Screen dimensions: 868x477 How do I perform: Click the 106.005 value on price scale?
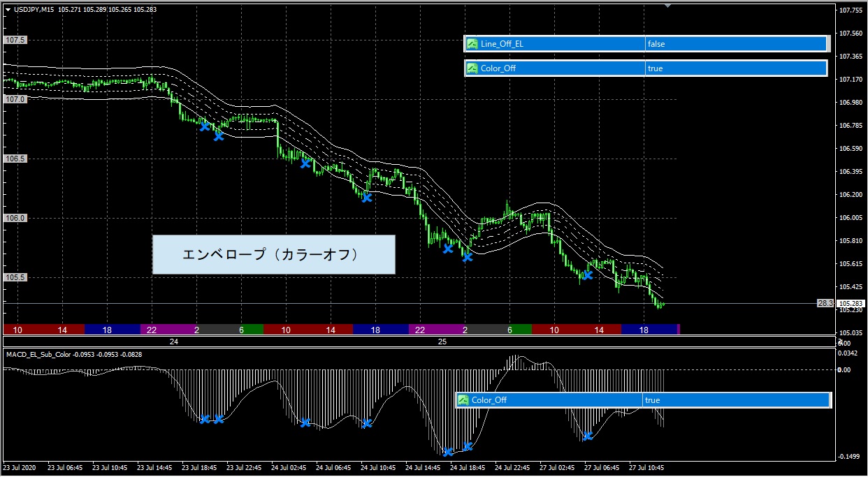(x=851, y=218)
